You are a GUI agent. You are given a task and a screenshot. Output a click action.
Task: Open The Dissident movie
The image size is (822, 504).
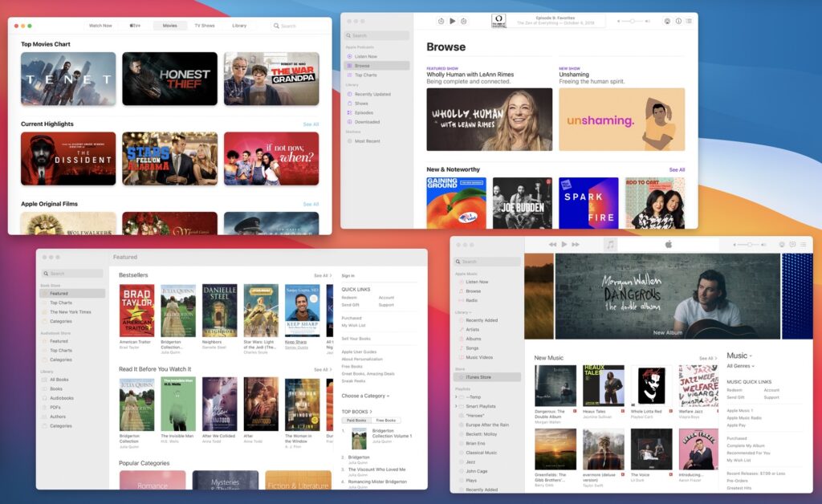pyautogui.click(x=68, y=159)
